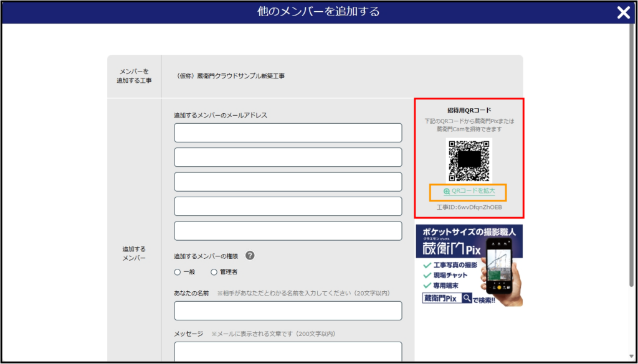This screenshot has width=638, height=364.
Task: Click the 招待用QRコード heading
Action: tap(469, 110)
